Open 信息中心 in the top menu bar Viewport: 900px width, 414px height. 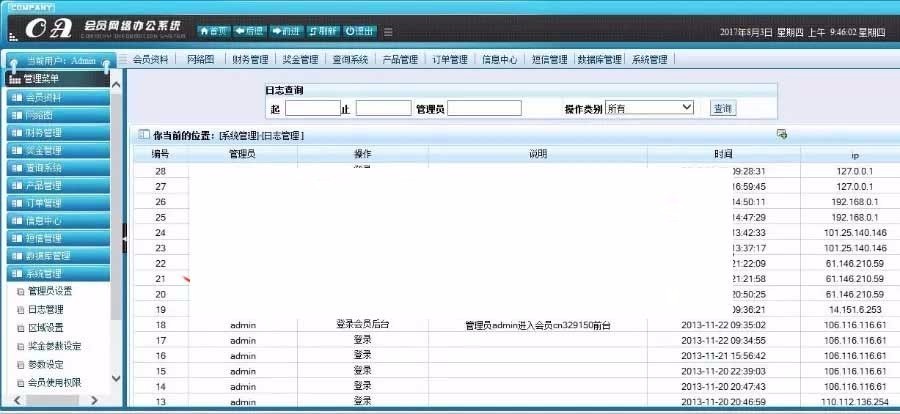[x=499, y=59]
